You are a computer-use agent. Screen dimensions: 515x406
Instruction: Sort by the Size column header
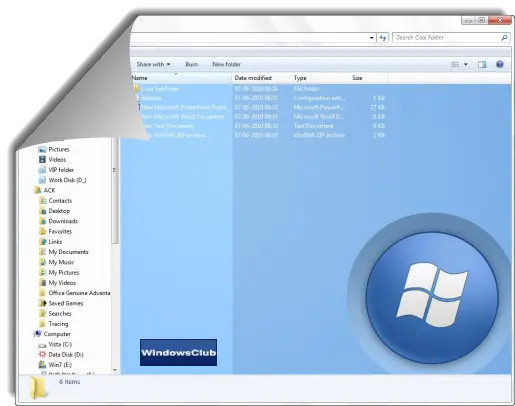click(369, 78)
